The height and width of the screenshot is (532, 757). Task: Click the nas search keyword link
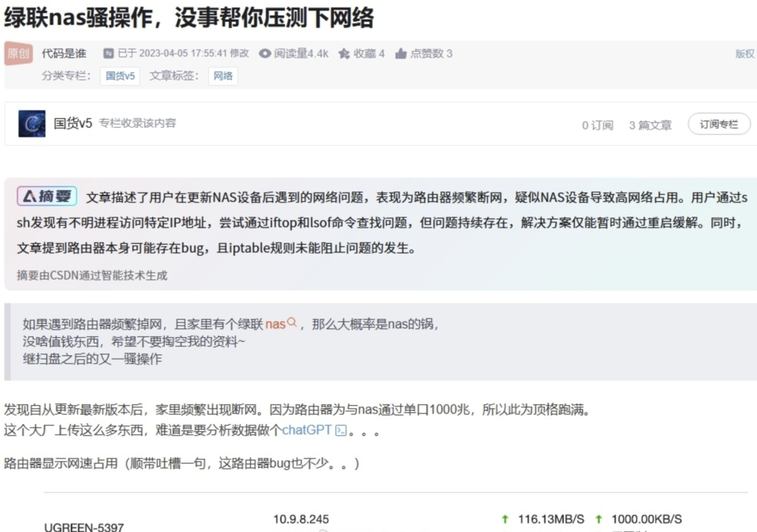click(x=275, y=324)
